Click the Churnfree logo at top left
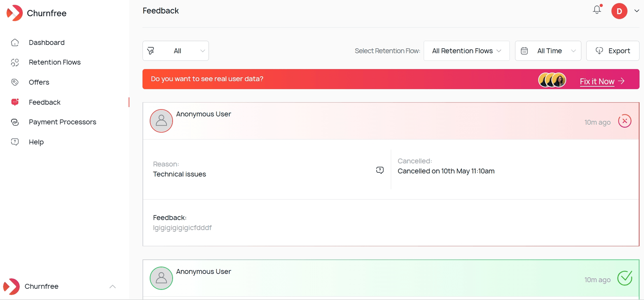Viewport: 644px width, 300px height. 36,13
